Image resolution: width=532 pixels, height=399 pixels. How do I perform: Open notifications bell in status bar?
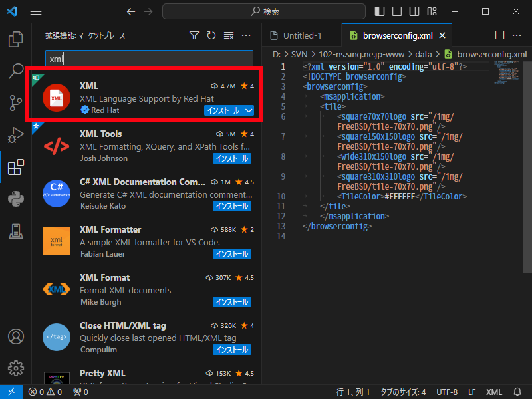click(517, 392)
